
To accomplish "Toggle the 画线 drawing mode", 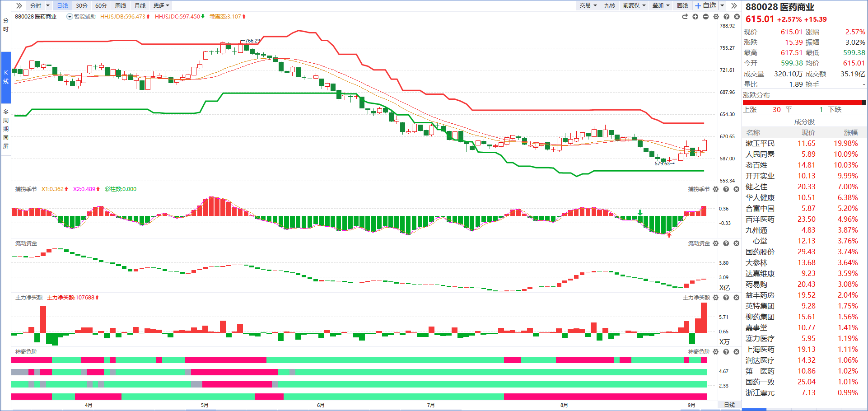I will click(682, 5).
